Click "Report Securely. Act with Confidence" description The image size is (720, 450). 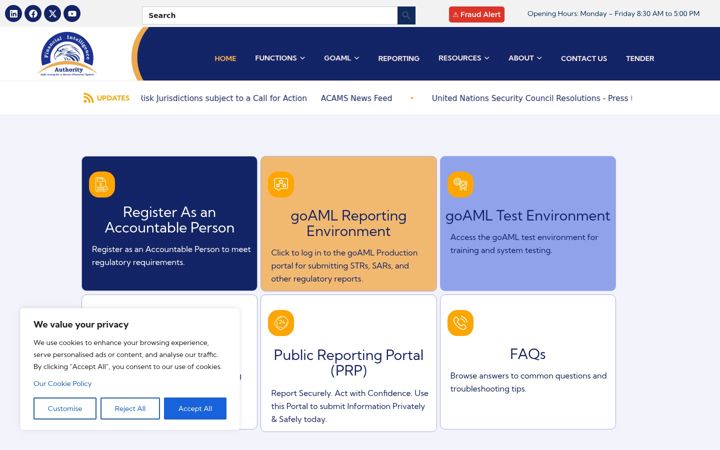(349, 406)
